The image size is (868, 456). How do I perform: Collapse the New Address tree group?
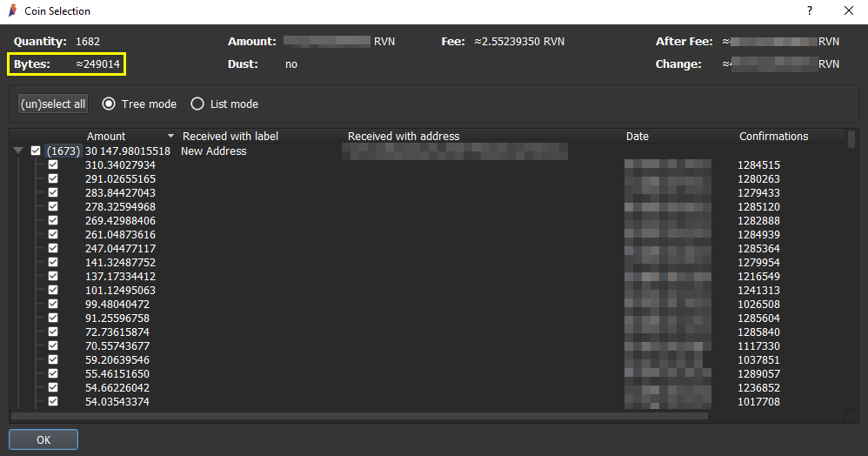(18, 151)
